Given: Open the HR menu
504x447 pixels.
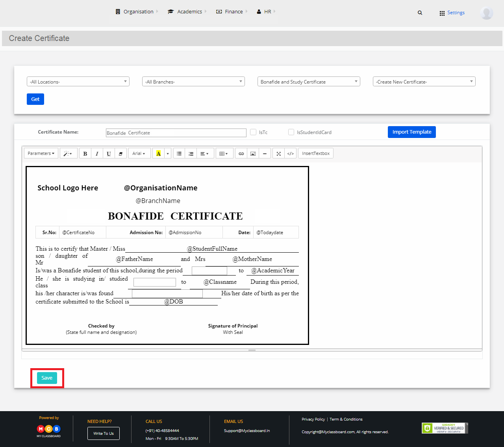Looking at the screenshot, I should point(266,11).
